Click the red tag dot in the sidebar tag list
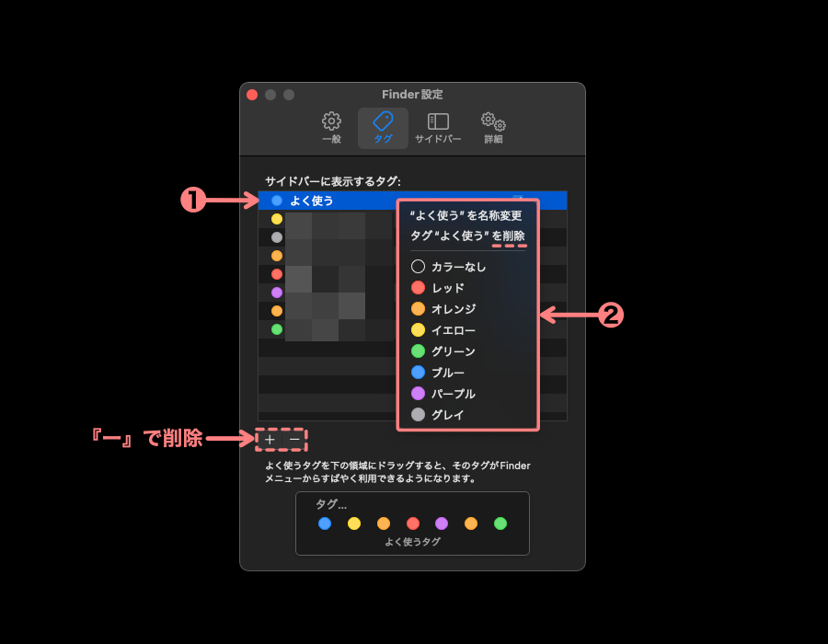Screen dimensions: 828x644 tap(277, 274)
